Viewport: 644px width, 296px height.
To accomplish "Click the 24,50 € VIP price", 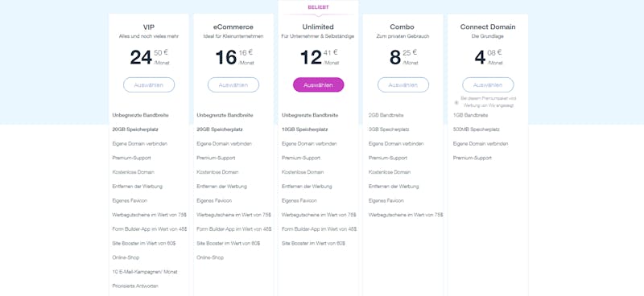I will [x=150, y=57].
